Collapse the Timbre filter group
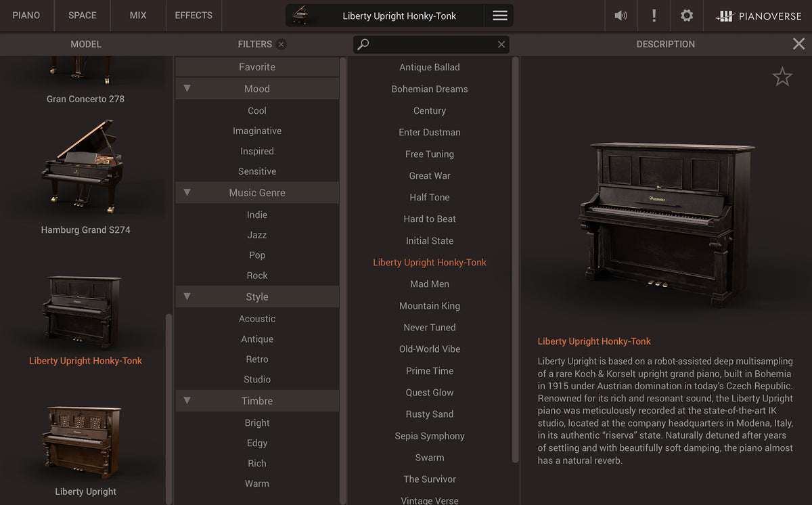The height and width of the screenshot is (505, 812). click(187, 401)
